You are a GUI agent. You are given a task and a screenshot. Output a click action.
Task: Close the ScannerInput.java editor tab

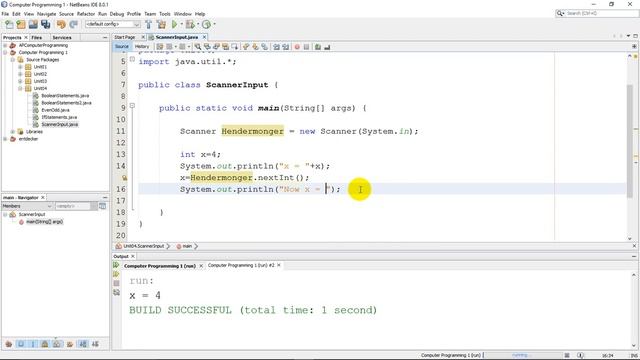(204, 37)
